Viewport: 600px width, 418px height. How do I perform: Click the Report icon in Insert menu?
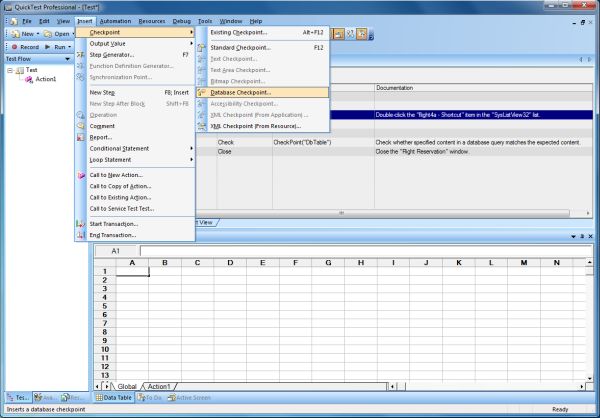click(x=80, y=137)
